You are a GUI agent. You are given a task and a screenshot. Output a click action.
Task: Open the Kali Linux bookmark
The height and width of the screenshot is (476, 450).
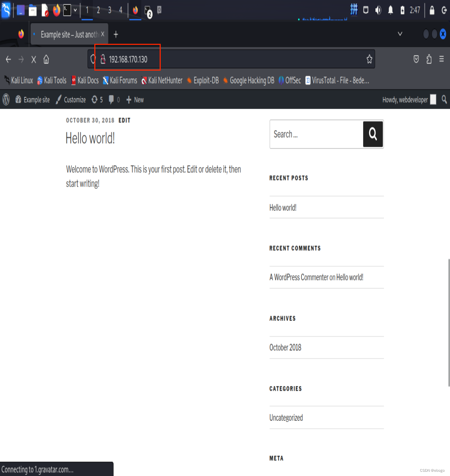tap(19, 81)
